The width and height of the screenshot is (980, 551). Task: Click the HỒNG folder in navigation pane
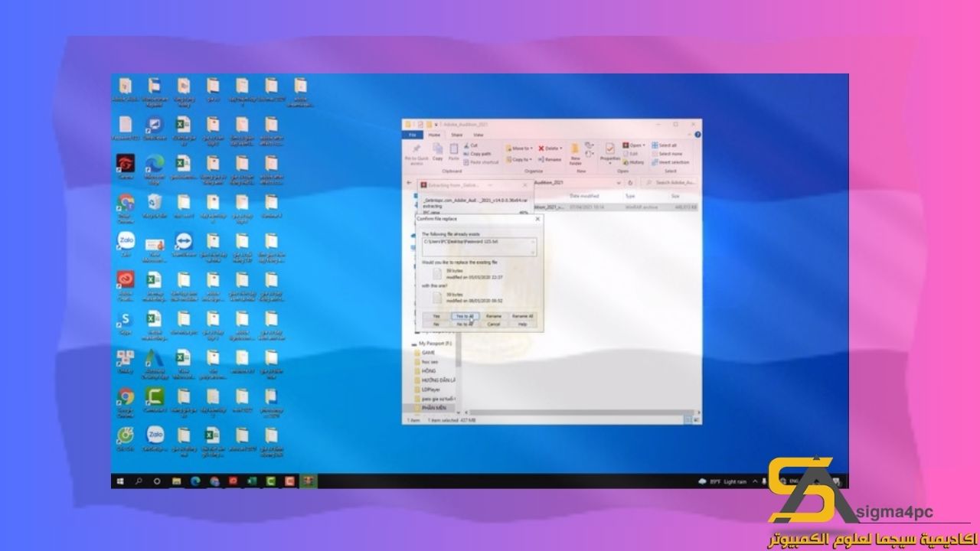click(x=429, y=371)
